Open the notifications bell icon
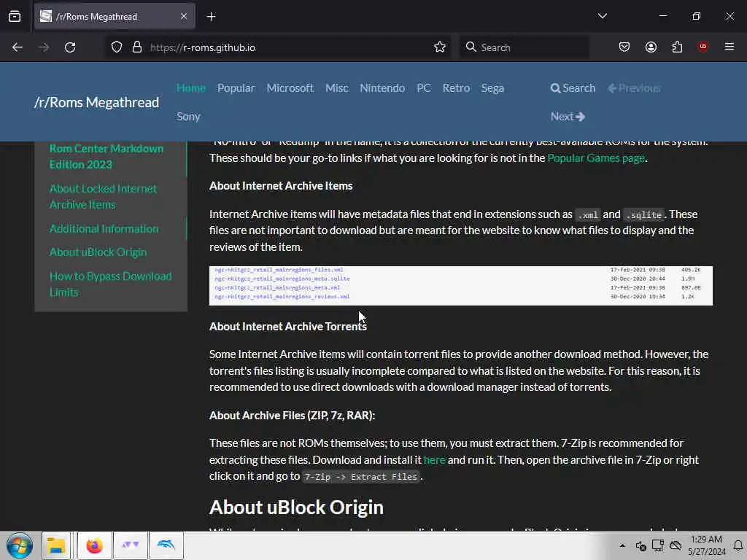Image resolution: width=747 pixels, height=560 pixels. click(x=738, y=545)
